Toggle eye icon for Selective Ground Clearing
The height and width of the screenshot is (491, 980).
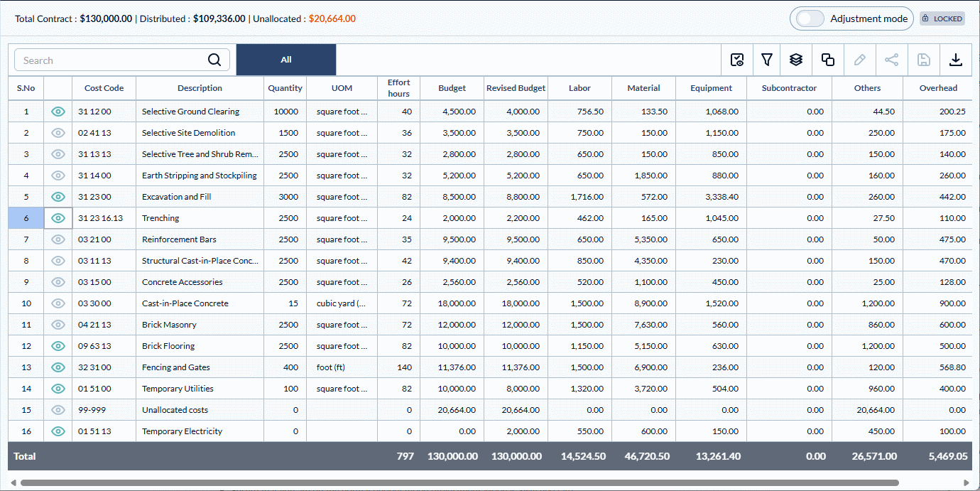pyautogui.click(x=58, y=112)
